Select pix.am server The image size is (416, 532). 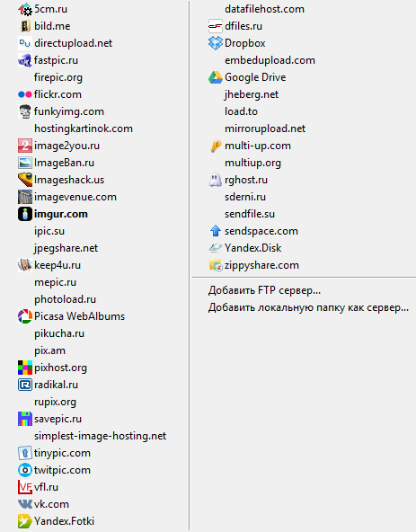point(49,350)
